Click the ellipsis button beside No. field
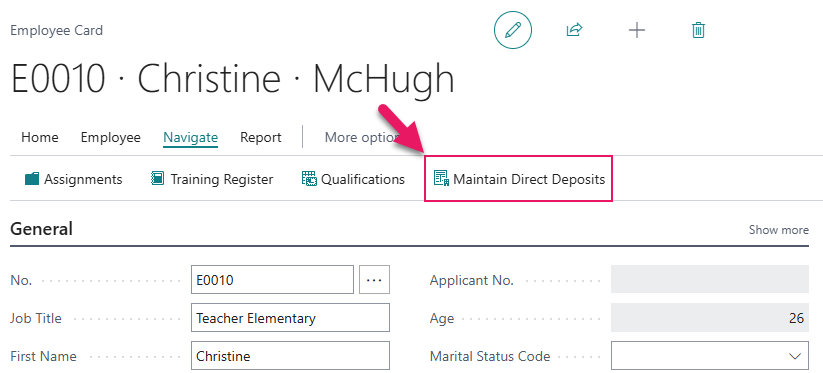The width and height of the screenshot is (823, 373). click(x=374, y=280)
